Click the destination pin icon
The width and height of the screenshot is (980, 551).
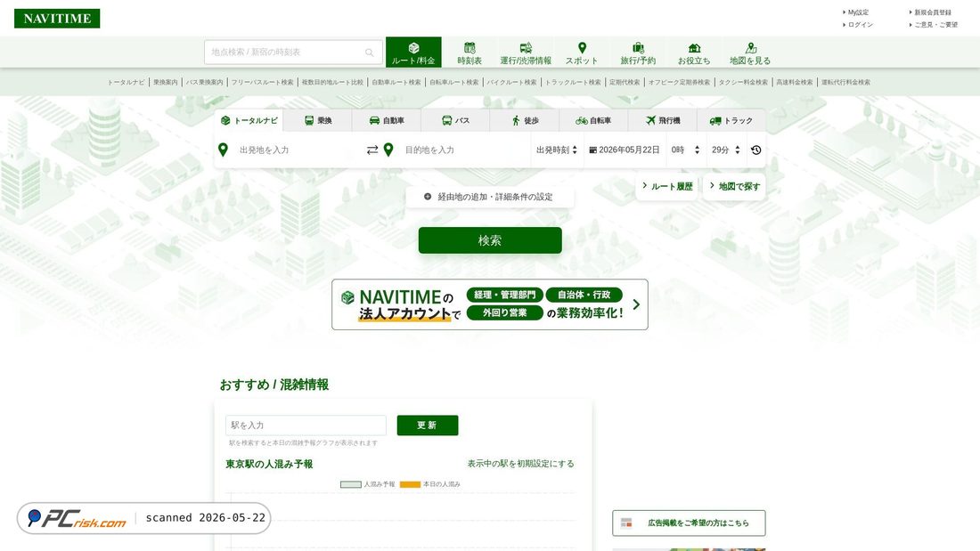(x=388, y=150)
